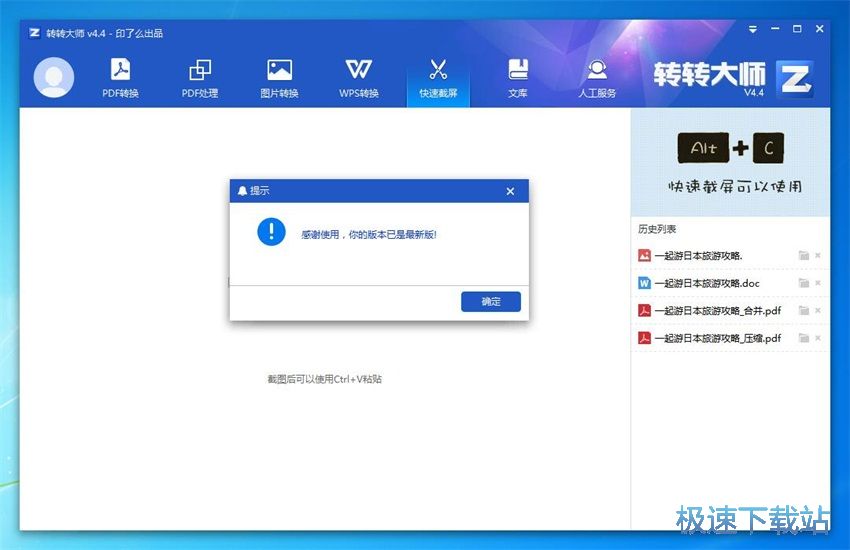Click the large Z logo beside 转转大师
Screen dimensions: 850x550
pos(795,79)
